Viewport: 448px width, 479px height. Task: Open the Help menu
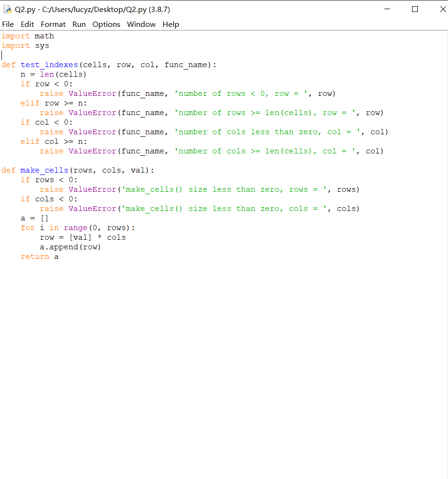point(171,24)
